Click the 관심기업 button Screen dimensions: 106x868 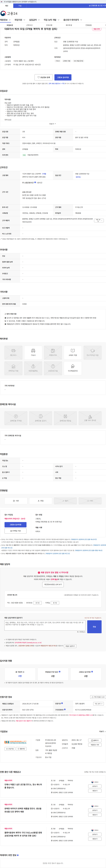point(10,749)
